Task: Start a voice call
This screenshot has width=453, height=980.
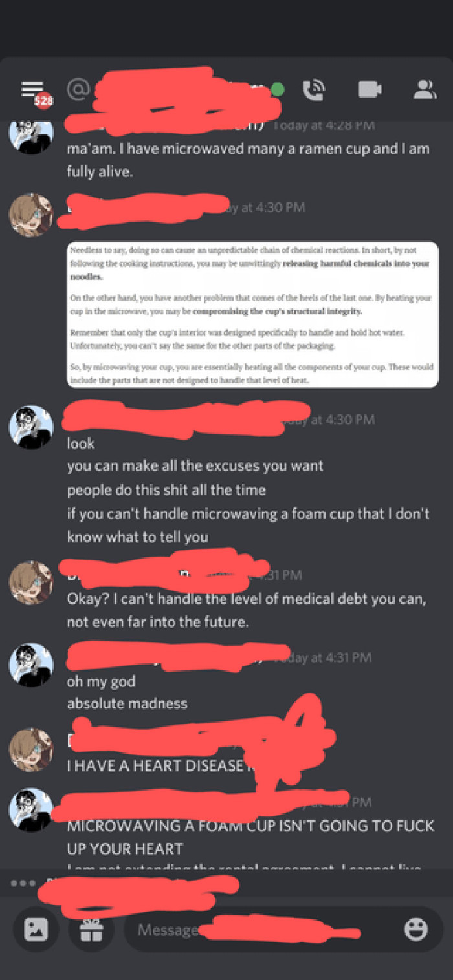Action: tap(313, 90)
